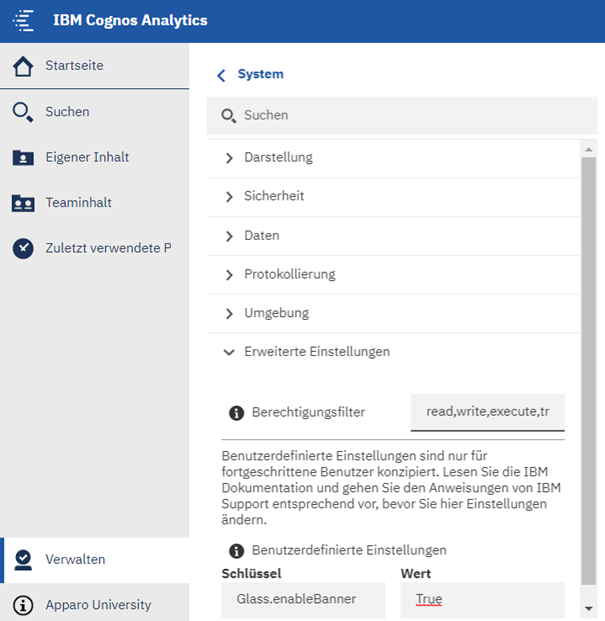Click info icon next to Berechtigungsfilter
605x621 pixels.
click(x=237, y=412)
